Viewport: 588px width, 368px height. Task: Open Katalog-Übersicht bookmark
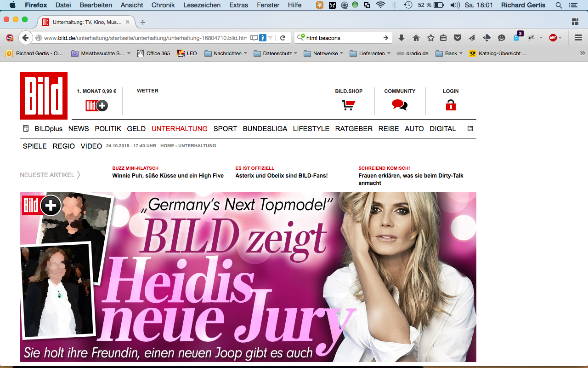coord(498,53)
